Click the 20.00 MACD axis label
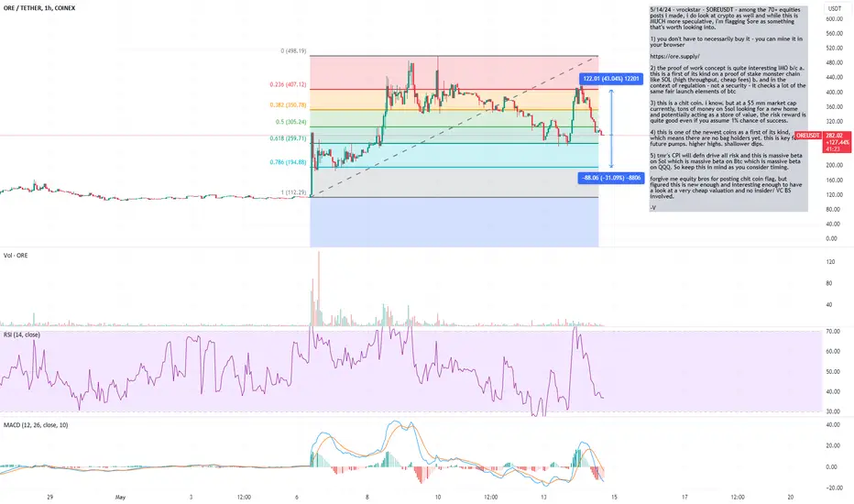Viewport: 854px width, 504px height. point(835,445)
